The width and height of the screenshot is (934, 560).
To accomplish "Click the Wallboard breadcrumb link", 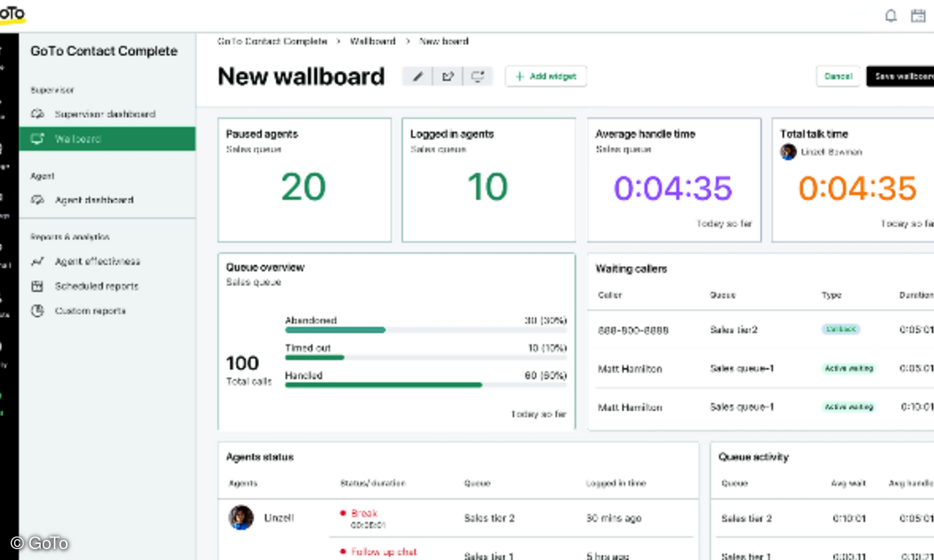I will click(x=373, y=41).
